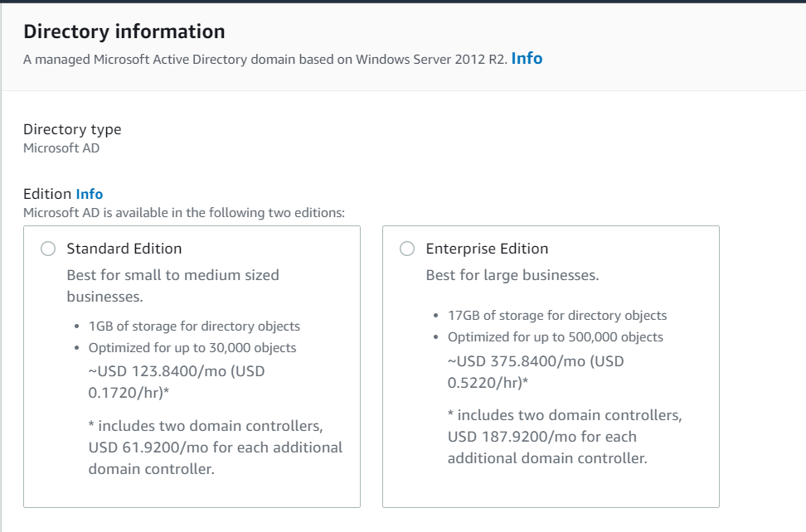Image resolution: width=806 pixels, height=532 pixels.
Task: Open Info link beside the Windows Server description
Action: 527,59
